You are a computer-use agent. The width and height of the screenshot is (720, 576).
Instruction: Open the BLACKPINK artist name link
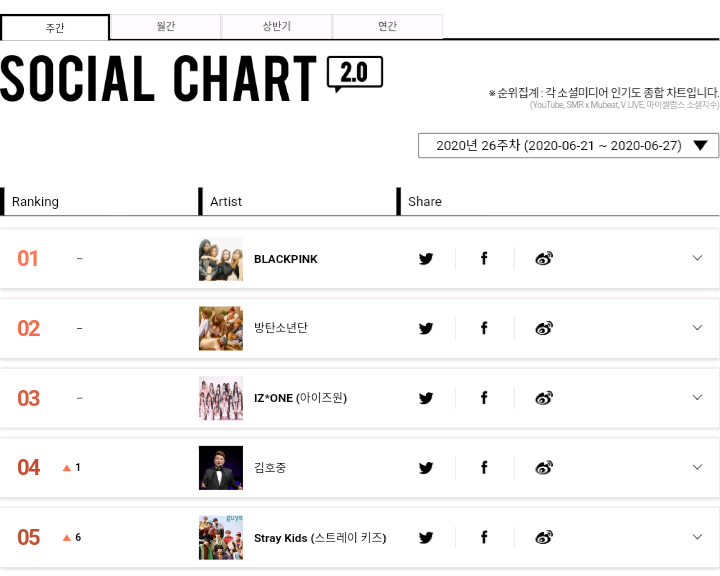tap(286, 259)
